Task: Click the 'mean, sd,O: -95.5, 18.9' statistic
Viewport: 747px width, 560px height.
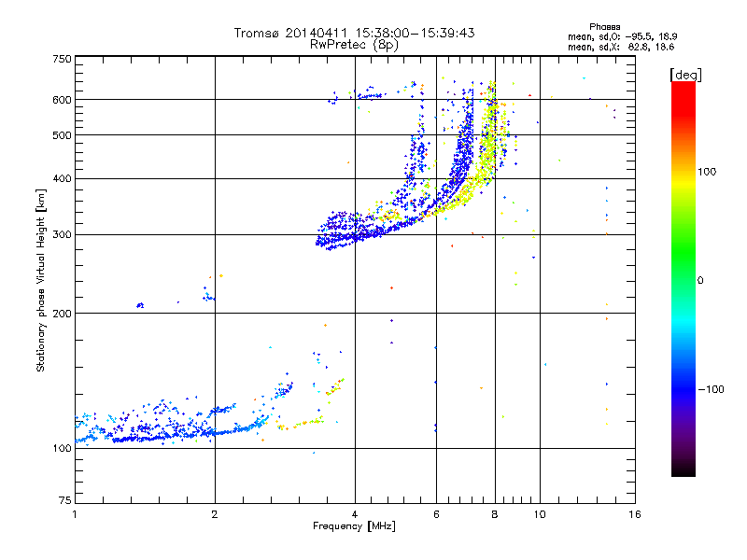Action: pyautogui.click(x=622, y=36)
